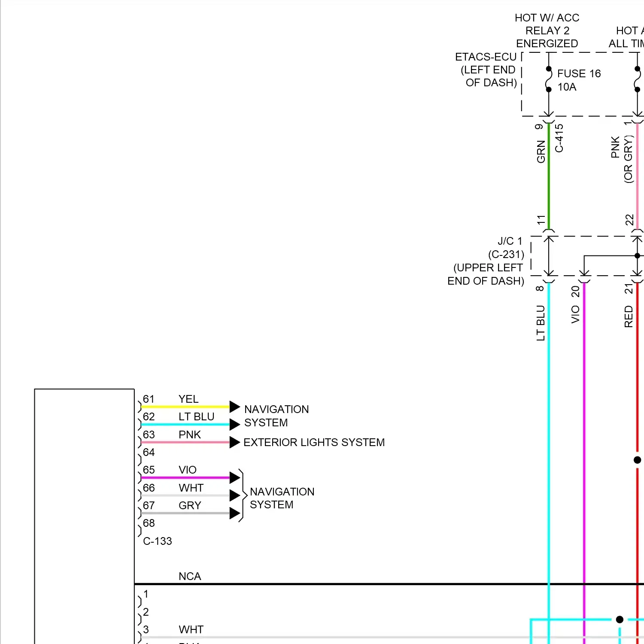Click EXTERIOR LIGHTS SYSTEM reference

click(314, 442)
